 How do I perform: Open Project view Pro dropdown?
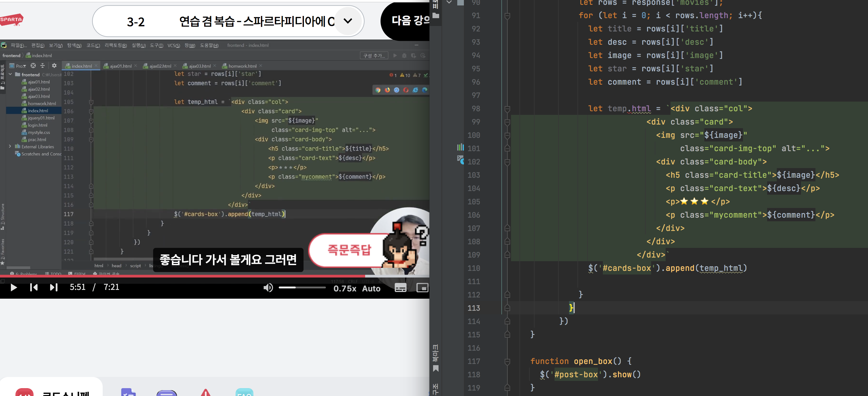pos(18,66)
